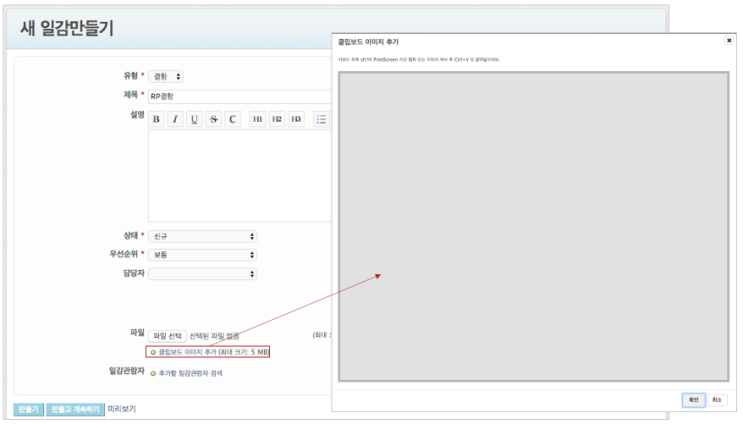Apply italic formatting in description toolbar

tap(175, 119)
